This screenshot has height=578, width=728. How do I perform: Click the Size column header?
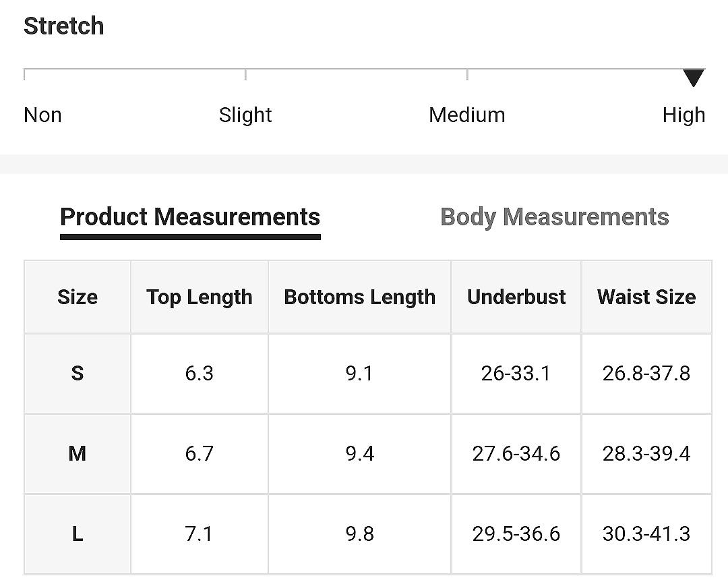tap(78, 297)
